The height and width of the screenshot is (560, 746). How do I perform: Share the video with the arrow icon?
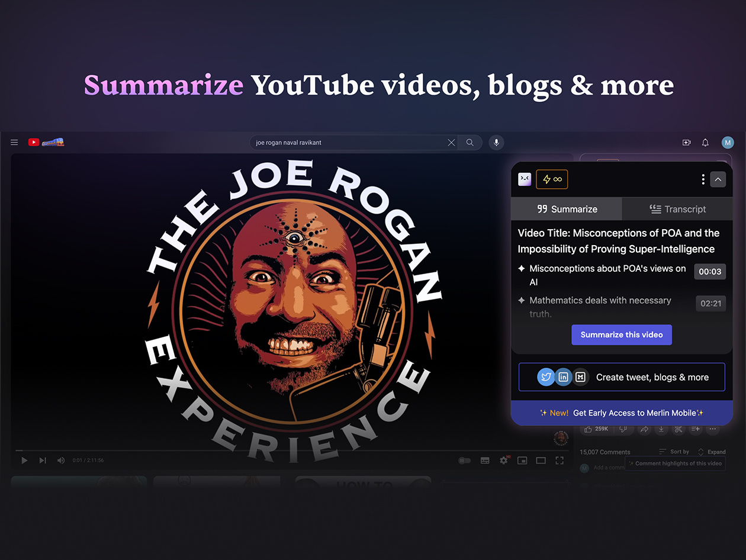(644, 429)
